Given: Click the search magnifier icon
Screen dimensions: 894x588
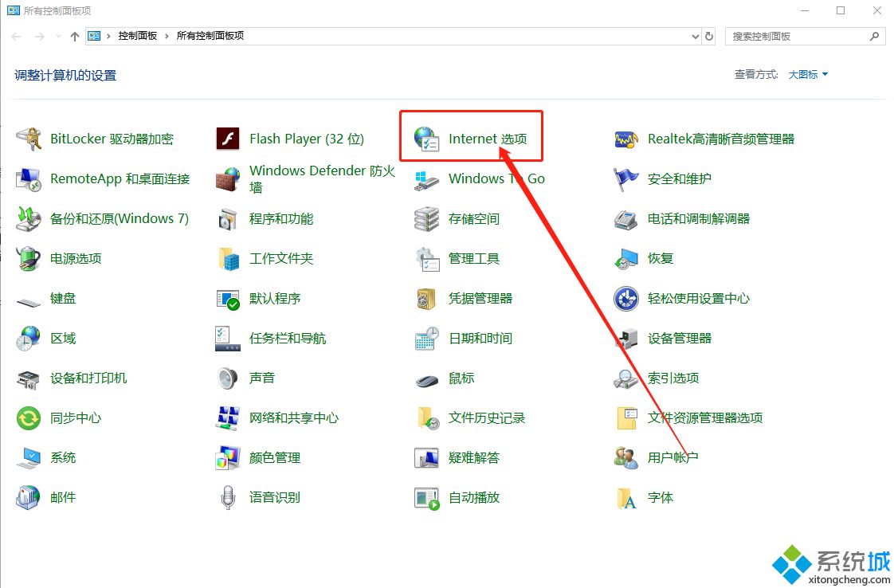Looking at the screenshot, I should [874, 37].
